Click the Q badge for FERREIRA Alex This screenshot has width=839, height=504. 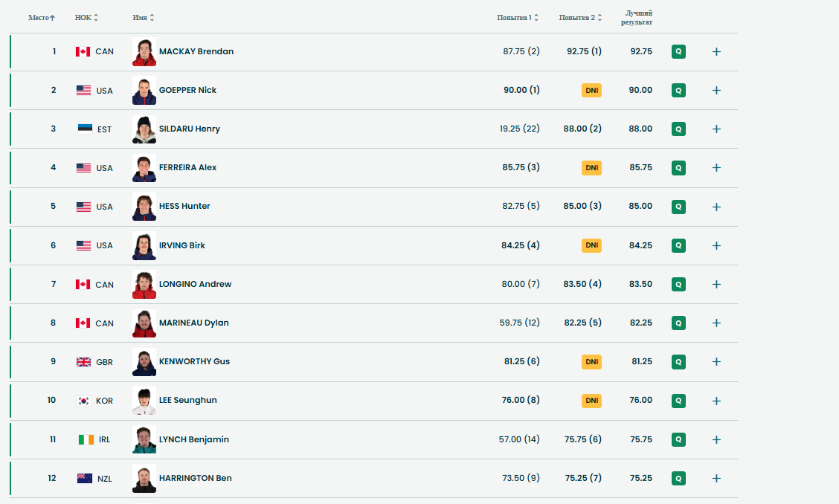click(x=678, y=168)
